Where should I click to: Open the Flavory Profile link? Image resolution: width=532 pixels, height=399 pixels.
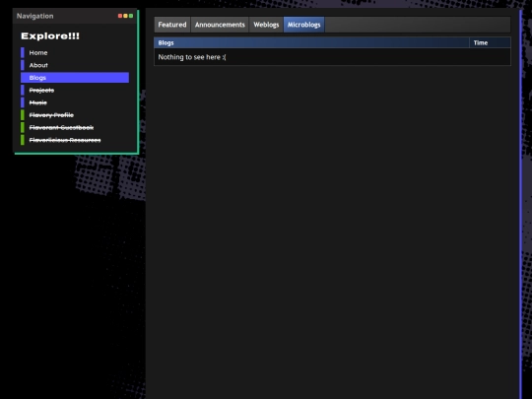(75, 115)
